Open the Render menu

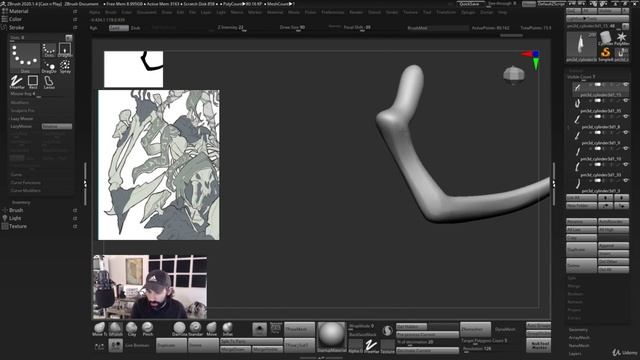[356, 12]
